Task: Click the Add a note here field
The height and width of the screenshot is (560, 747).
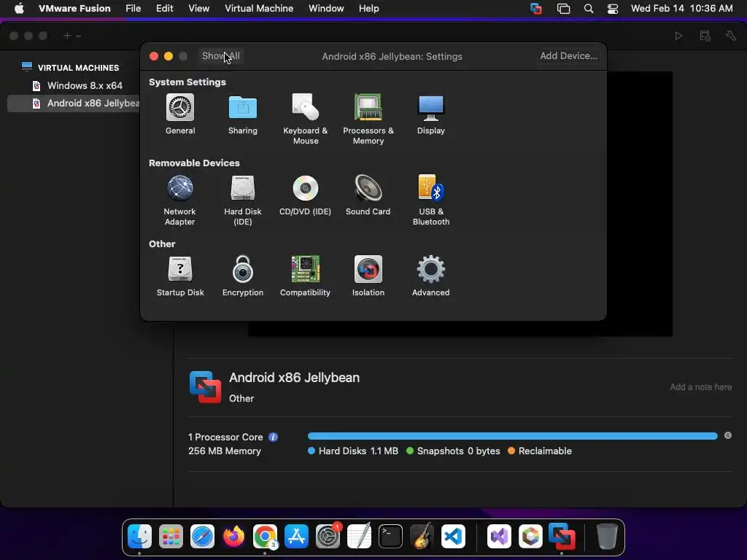Action: pyautogui.click(x=700, y=387)
